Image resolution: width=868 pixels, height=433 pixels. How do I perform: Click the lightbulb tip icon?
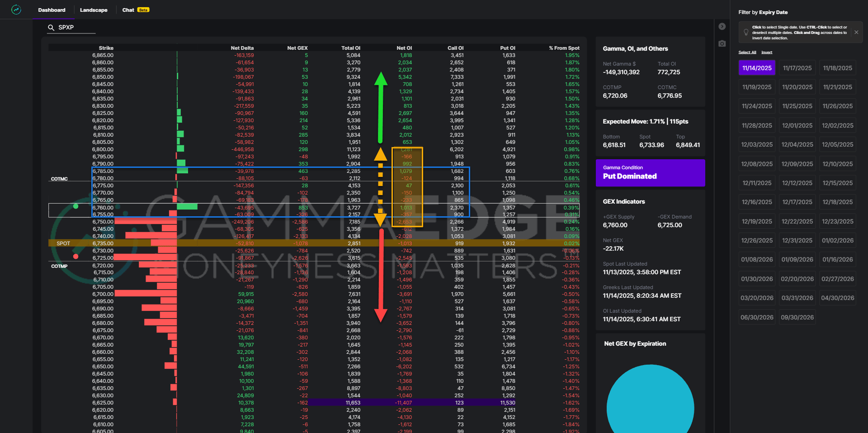tap(746, 33)
